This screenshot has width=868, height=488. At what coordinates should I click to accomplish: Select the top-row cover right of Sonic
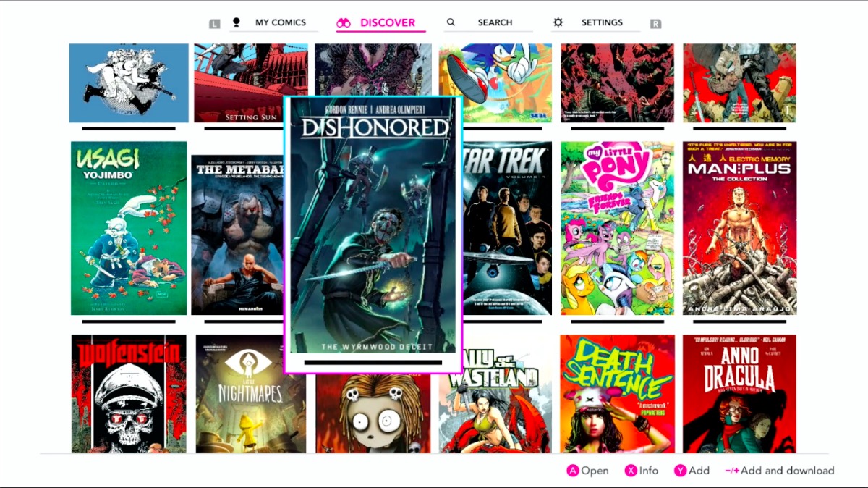pos(617,83)
